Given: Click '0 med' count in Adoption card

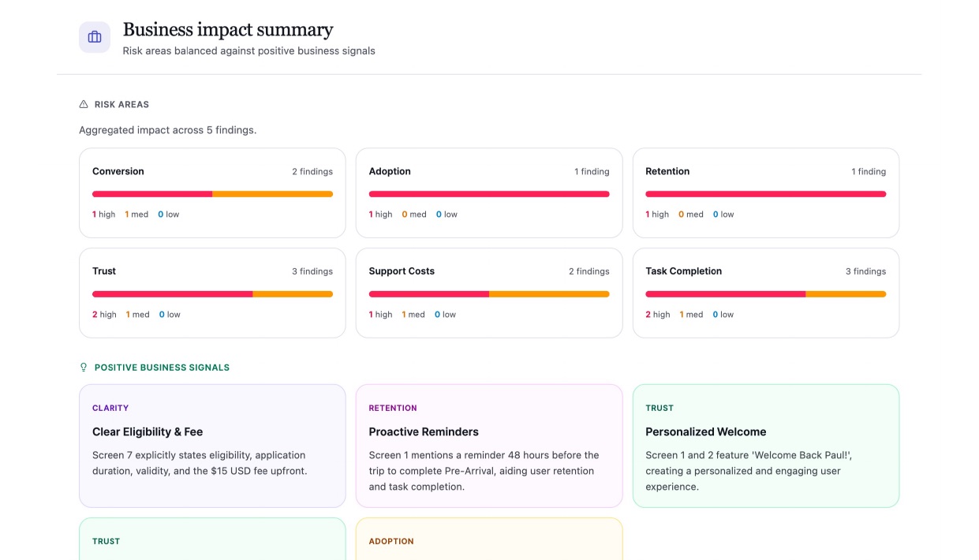Looking at the screenshot, I should pos(414,215).
